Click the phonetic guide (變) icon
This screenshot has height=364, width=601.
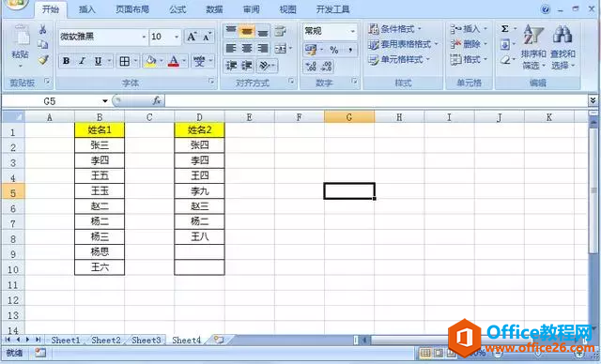click(199, 61)
